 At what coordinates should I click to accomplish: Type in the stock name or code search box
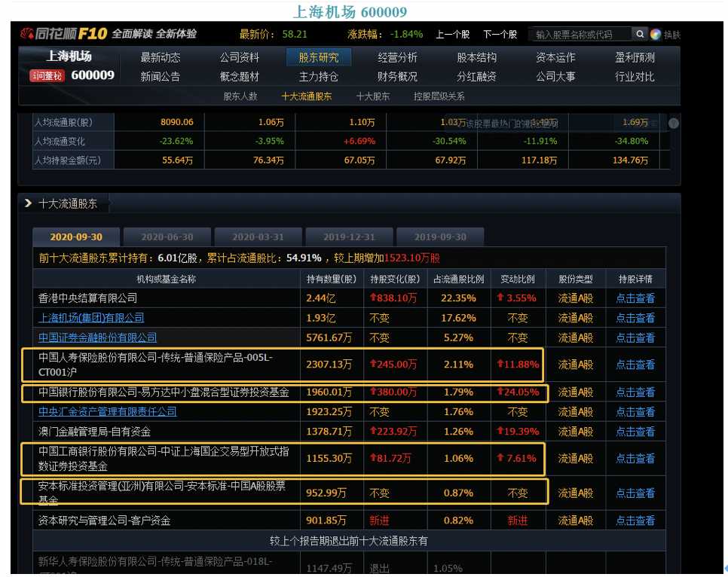(x=580, y=35)
